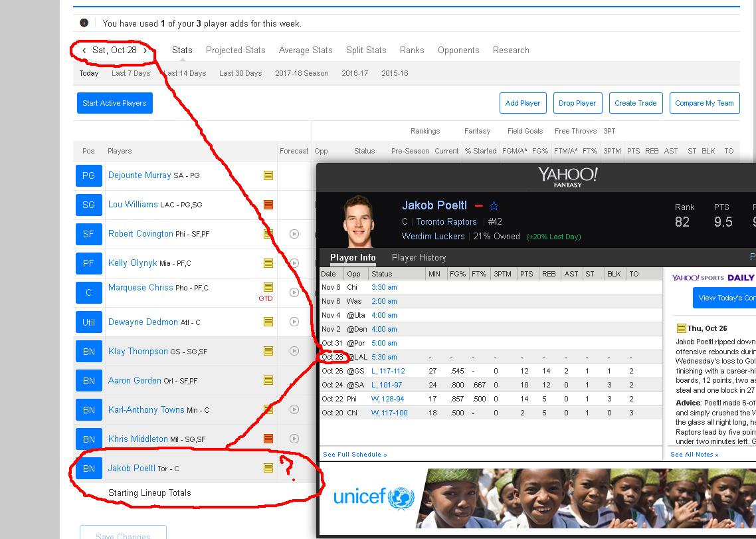Switch to Projected Stats tab
This screenshot has height=539, width=756.
click(x=236, y=51)
